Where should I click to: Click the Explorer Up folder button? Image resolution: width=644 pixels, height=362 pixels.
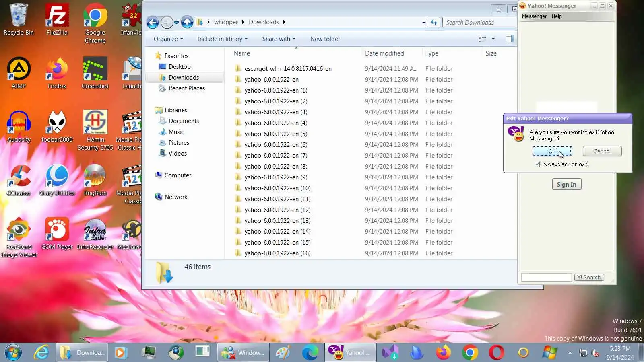[187, 22]
